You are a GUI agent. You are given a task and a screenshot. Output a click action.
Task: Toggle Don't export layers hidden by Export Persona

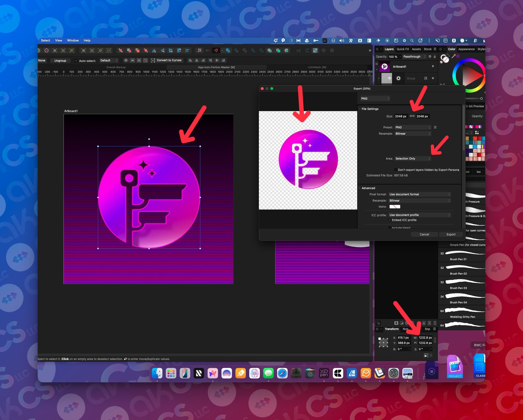(x=396, y=170)
